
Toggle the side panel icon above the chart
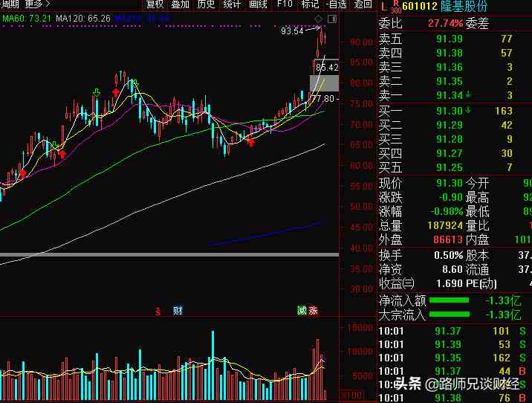[x=332, y=19]
